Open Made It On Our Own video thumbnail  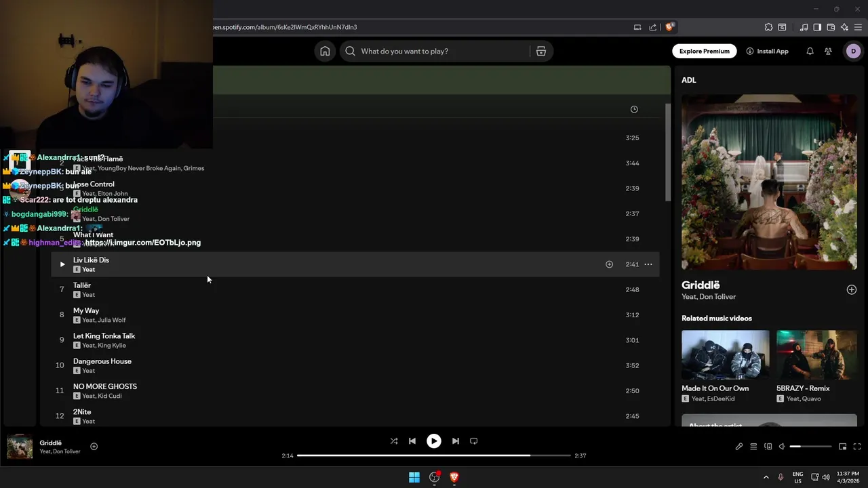pyautogui.click(x=726, y=354)
